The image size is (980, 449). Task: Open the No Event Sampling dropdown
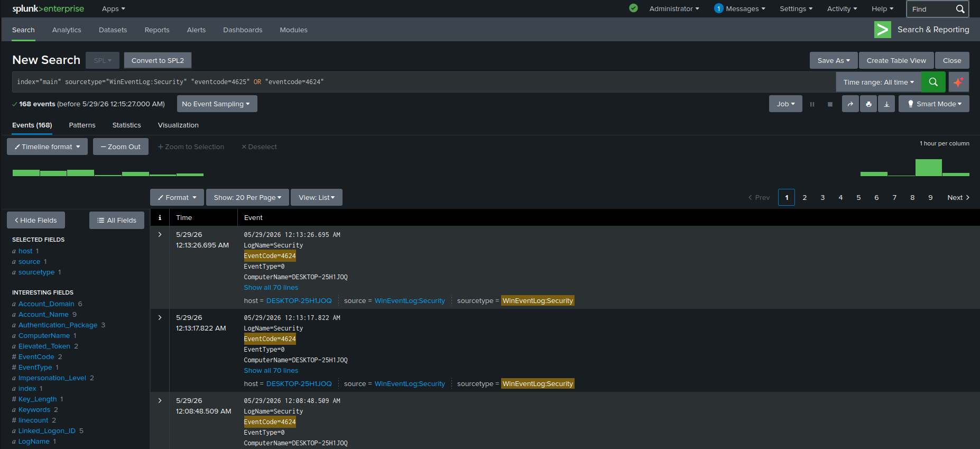[217, 104]
